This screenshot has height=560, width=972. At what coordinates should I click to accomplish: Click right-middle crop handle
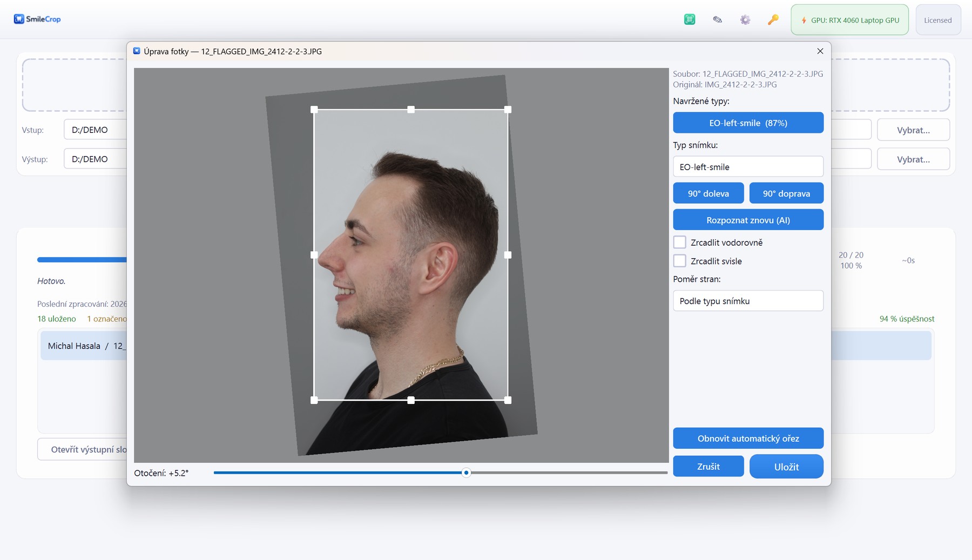tap(508, 255)
